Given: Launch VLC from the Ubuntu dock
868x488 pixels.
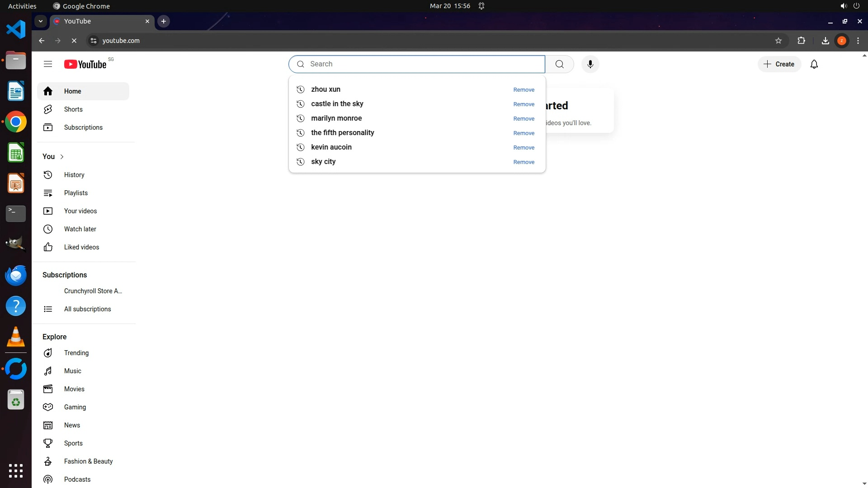Looking at the screenshot, I should [x=16, y=337].
